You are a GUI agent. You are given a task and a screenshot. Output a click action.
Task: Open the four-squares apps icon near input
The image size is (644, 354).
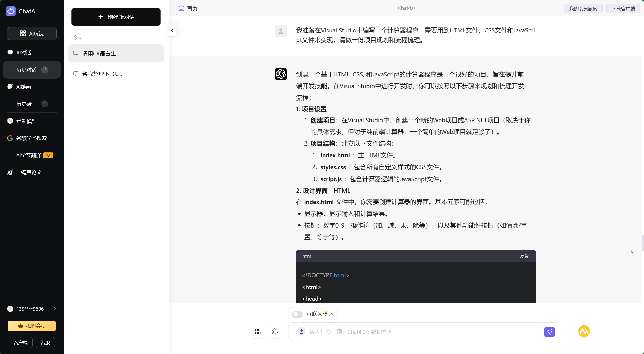coord(258,331)
